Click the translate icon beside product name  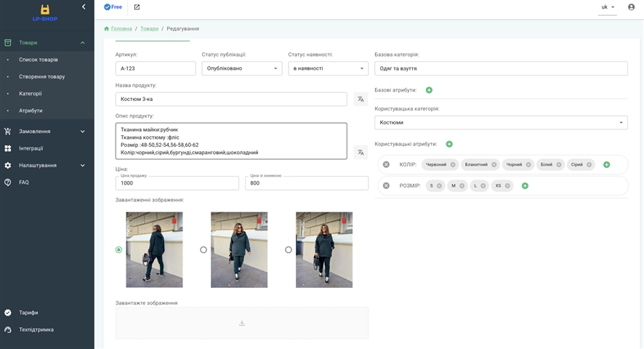361,99
